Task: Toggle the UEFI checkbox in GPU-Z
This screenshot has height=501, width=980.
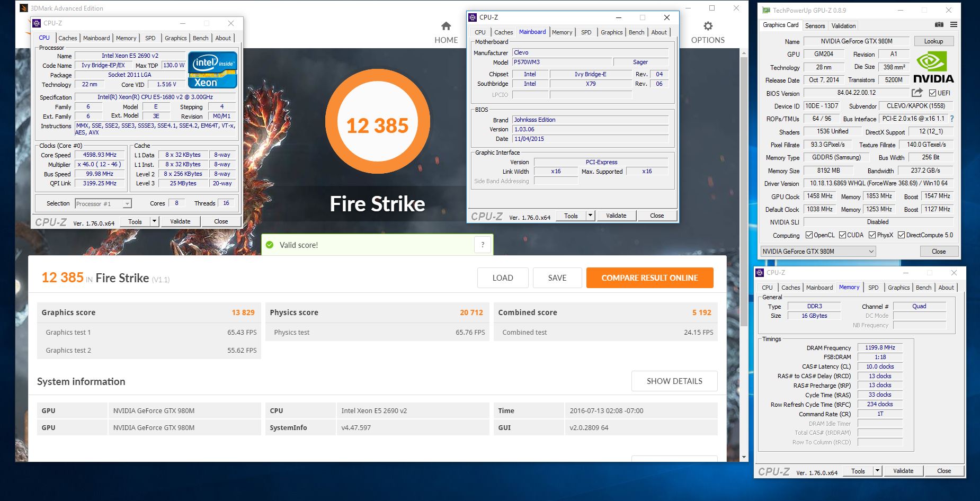Action: [x=932, y=93]
